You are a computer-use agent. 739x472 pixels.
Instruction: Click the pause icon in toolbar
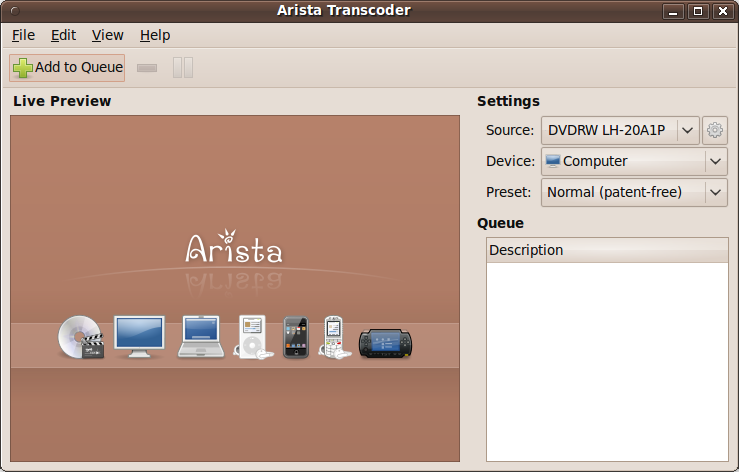183,68
